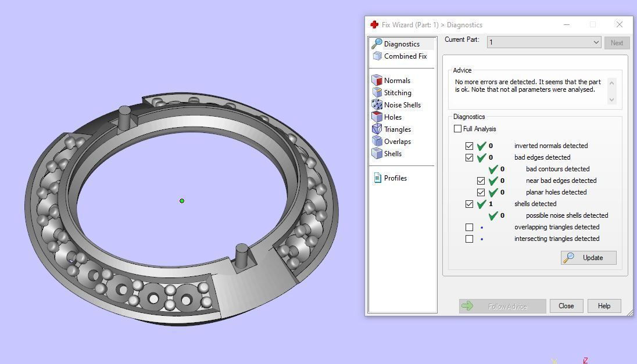Enable overlapping triangles detected checkbox
This screenshot has width=637, height=364.
(469, 227)
